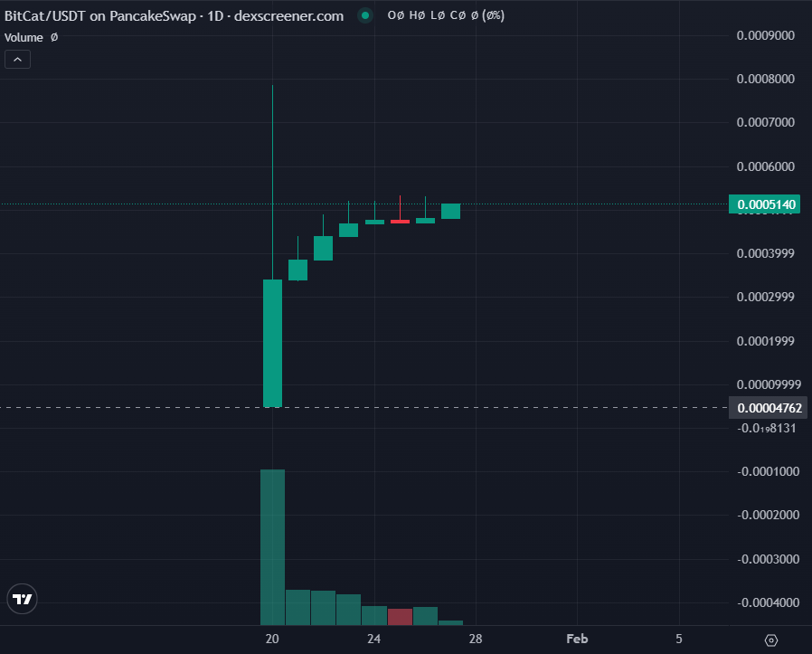This screenshot has height=654, width=812.
Task: Open the TradingView logo link
Action: pos(23,599)
